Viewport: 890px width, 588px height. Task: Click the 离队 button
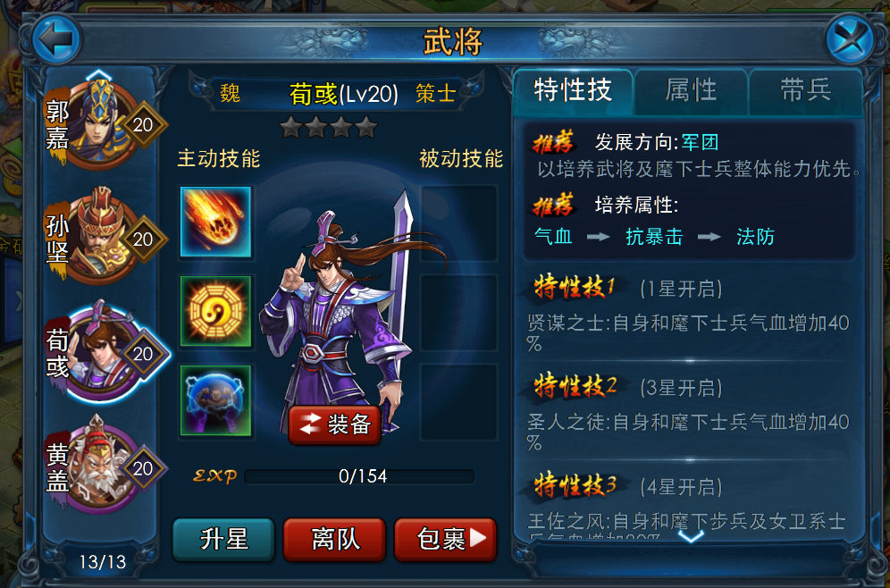[x=334, y=539]
